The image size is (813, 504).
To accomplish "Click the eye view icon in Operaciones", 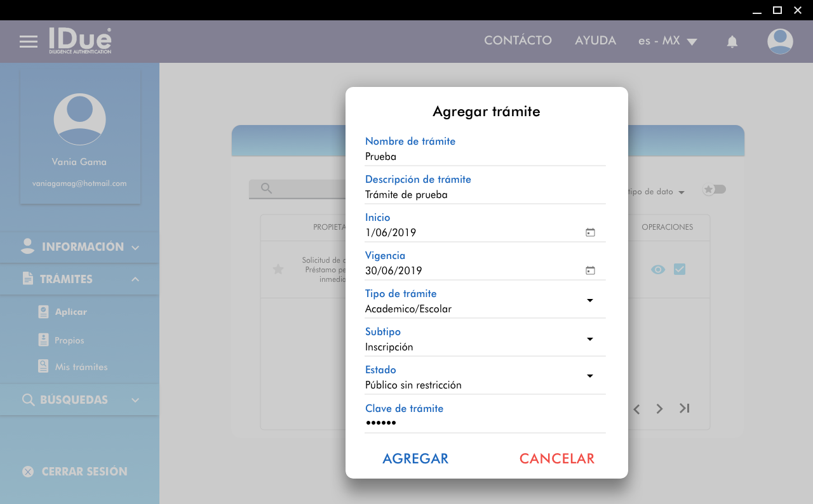I will click(x=658, y=270).
